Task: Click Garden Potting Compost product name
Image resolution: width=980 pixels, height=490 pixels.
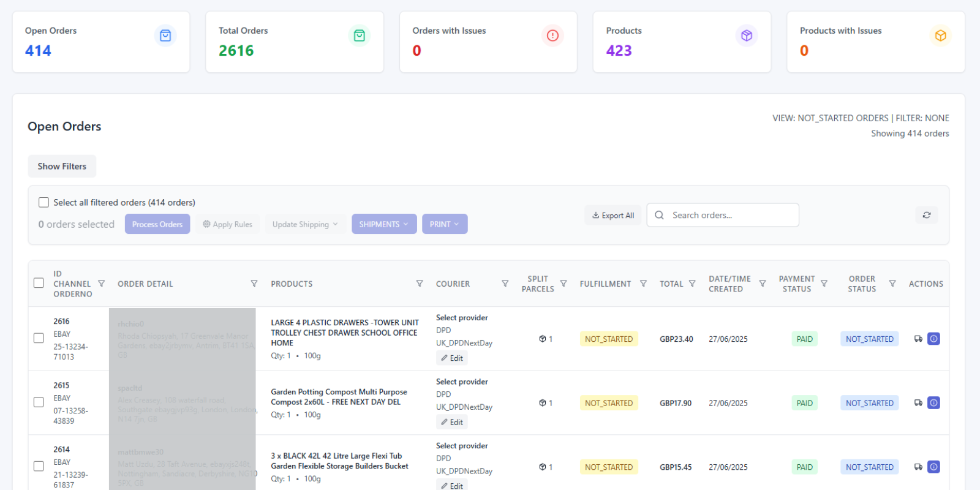Action: pyautogui.click(x=339, y=397)
